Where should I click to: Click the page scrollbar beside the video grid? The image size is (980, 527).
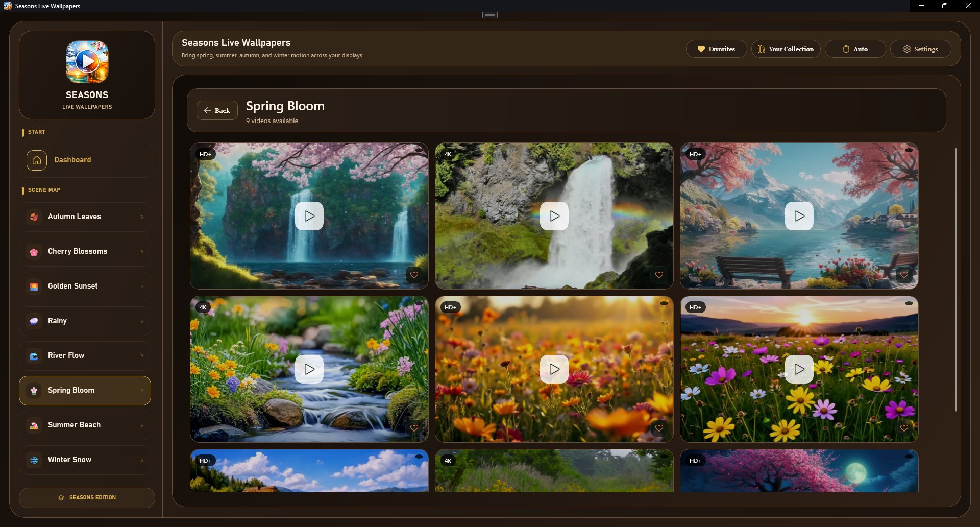click(956, 280)
